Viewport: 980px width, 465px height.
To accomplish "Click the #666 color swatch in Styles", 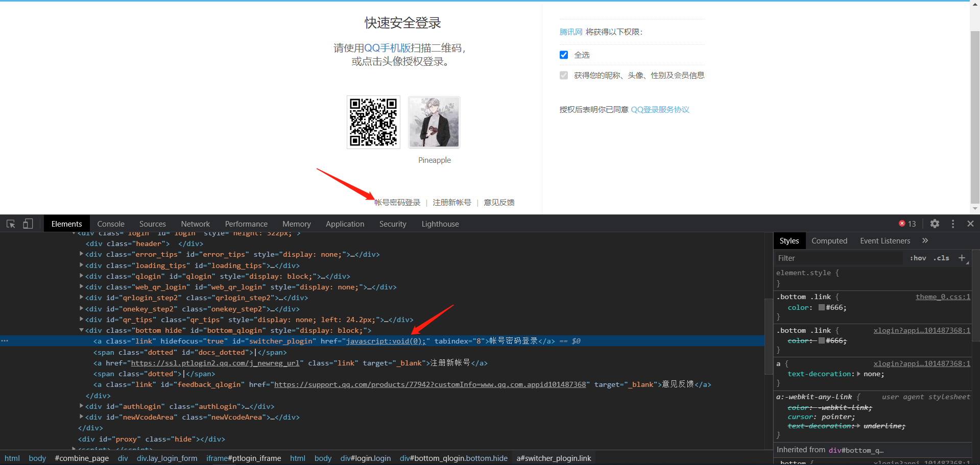I will (821, 307).
